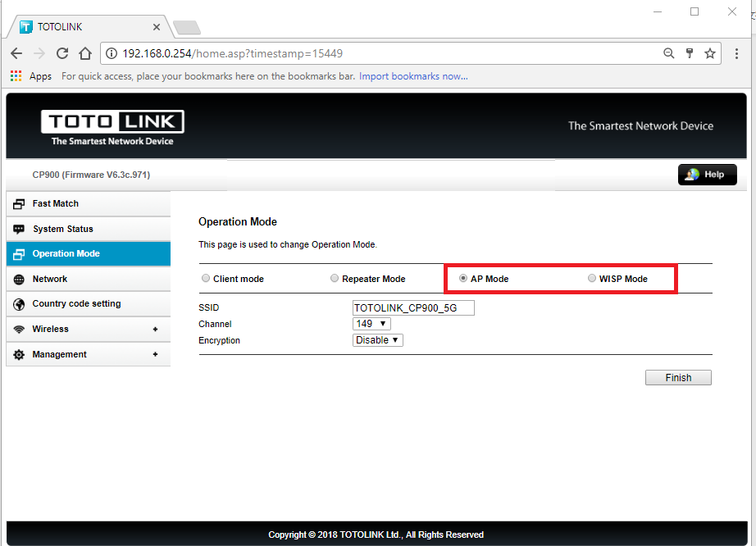
Task: Click the SSID text field
Action: [413, 308]
